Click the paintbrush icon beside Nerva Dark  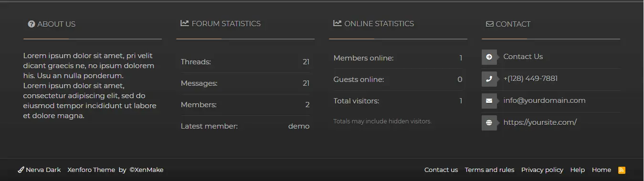(21, 170)
